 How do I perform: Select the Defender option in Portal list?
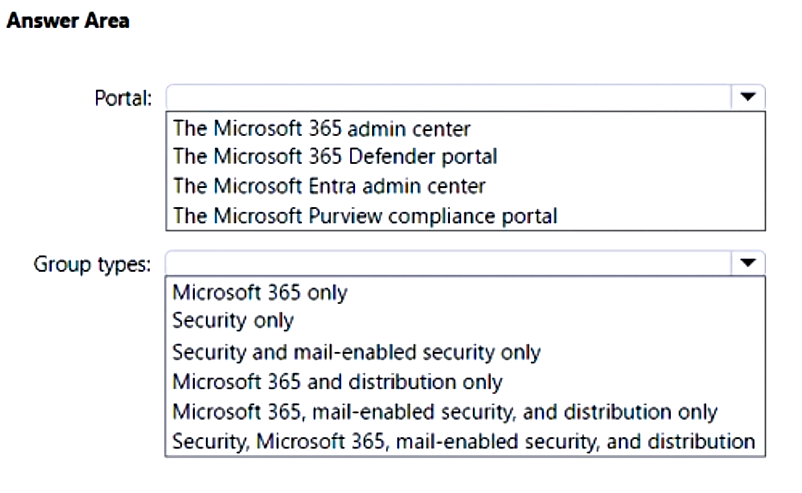click(334, 157)
